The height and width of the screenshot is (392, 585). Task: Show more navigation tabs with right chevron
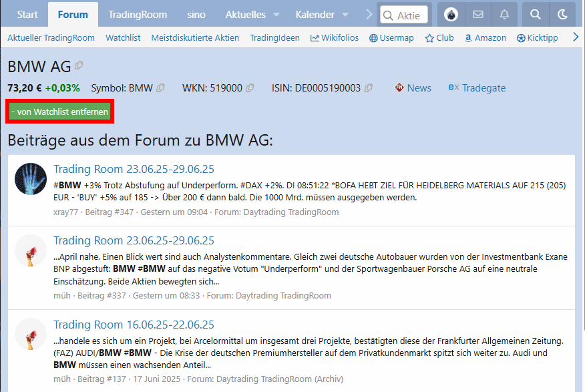click(x=369, y=15)
